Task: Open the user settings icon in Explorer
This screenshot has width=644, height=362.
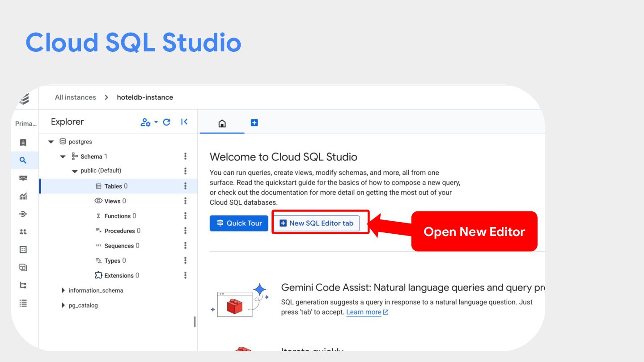Action: pyautogui.click(x=145, y=122)
